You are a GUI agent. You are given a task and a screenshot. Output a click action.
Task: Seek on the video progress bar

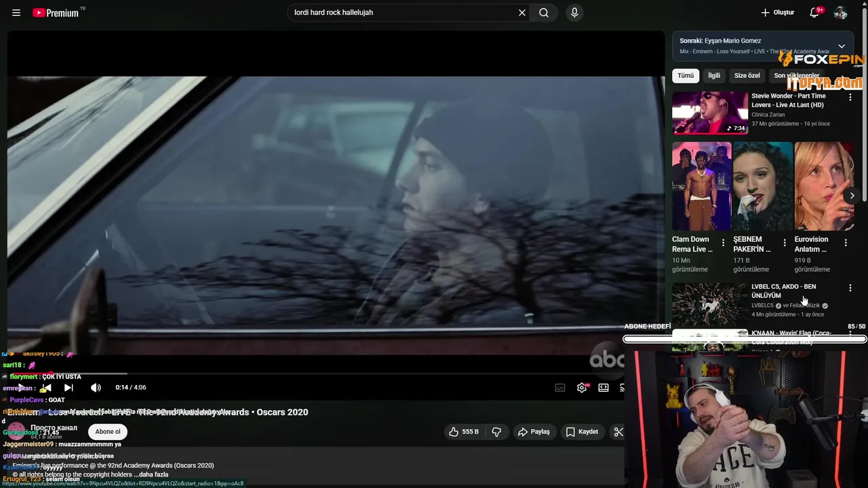(315, 373)
